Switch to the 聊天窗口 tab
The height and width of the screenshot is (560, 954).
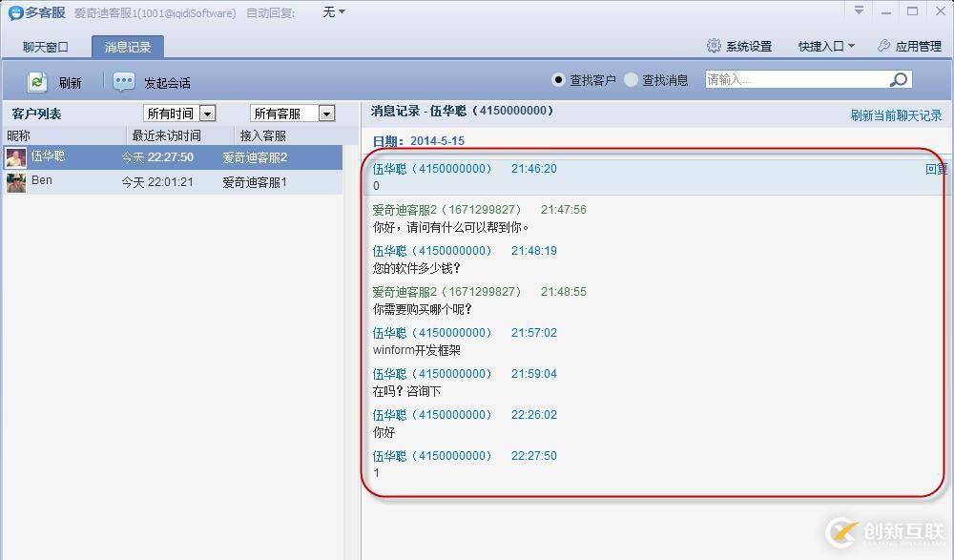tap(44, 46)
